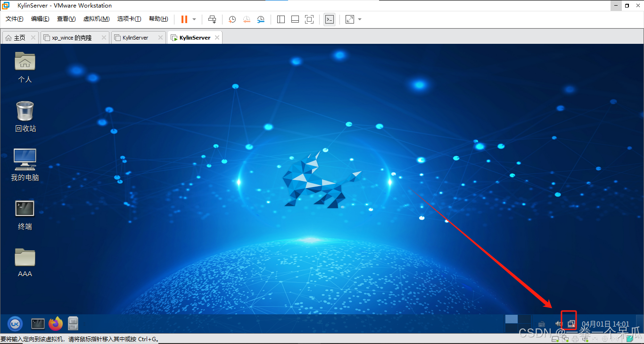Image resolution: width=644 pixels, height=344 pixels.
Task: Select the AAA folder on the desktop
Action: (x=25, y=262)
